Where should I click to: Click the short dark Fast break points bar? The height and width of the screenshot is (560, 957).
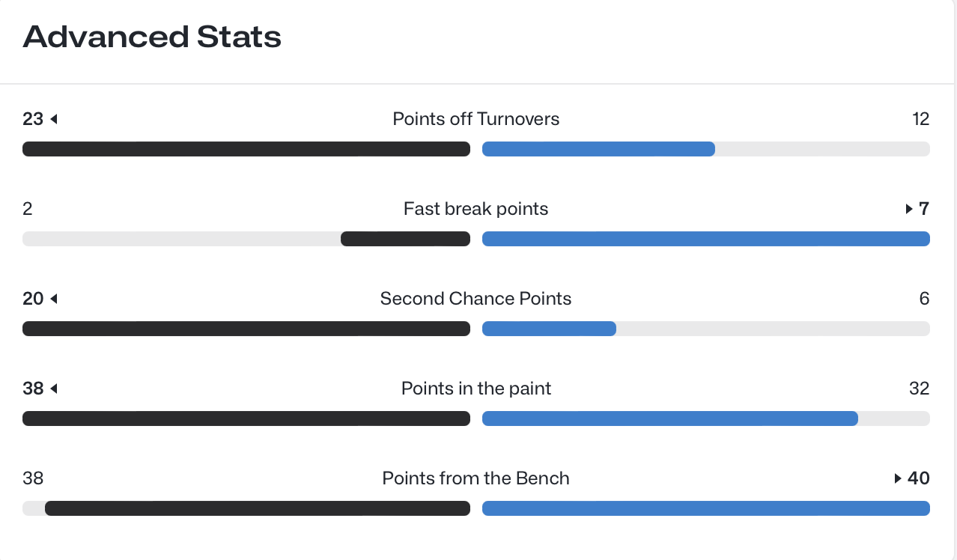[405, 239]
